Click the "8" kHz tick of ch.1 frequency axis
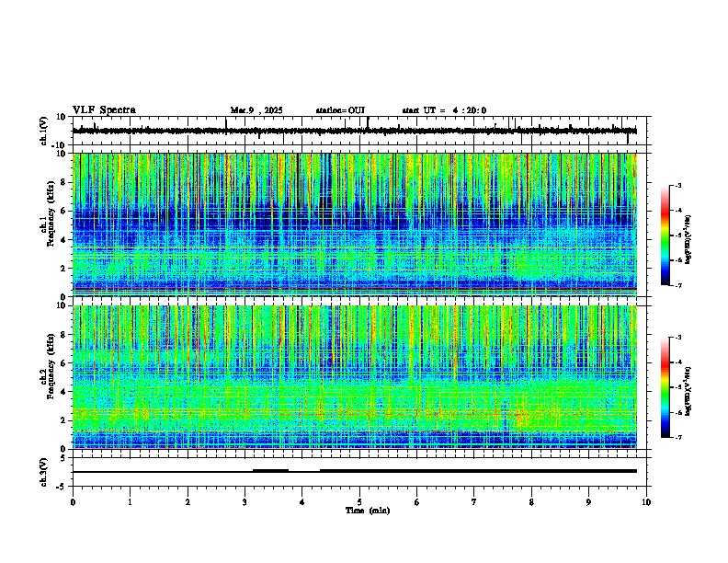Screen dimensions: 728x563 [63, 182]
